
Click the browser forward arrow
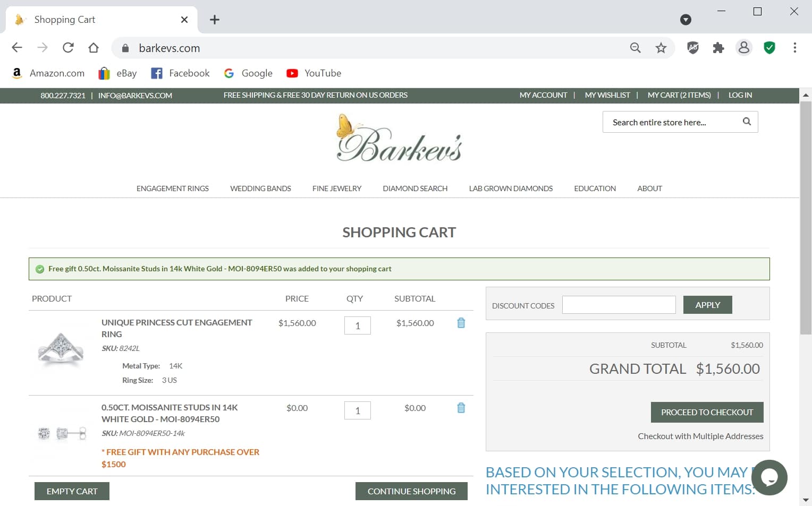tap(43, 48)
